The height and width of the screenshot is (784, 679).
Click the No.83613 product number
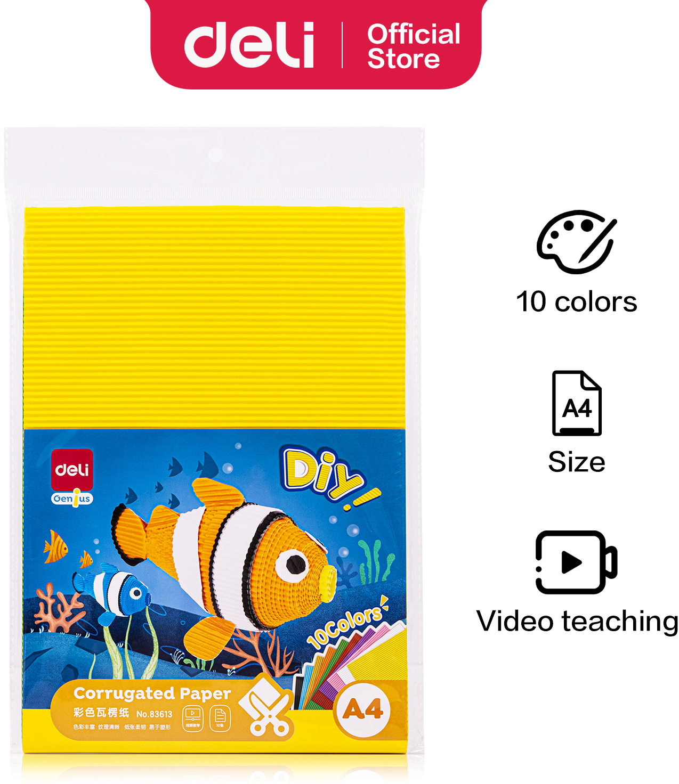[x=154, y=714]
